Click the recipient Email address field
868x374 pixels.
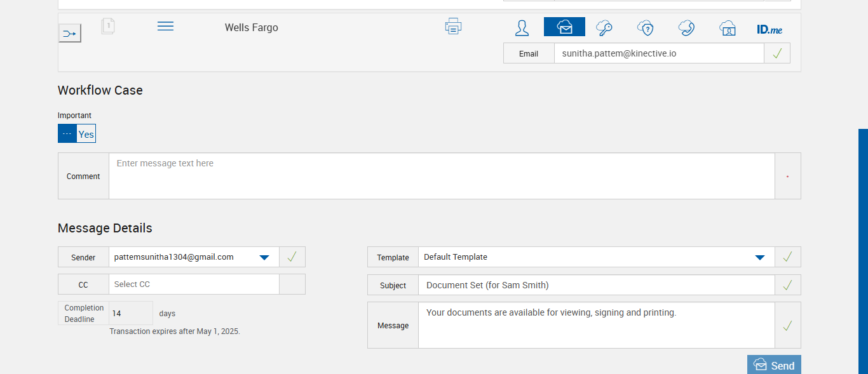pyautogui.click(x=658, y=53)
